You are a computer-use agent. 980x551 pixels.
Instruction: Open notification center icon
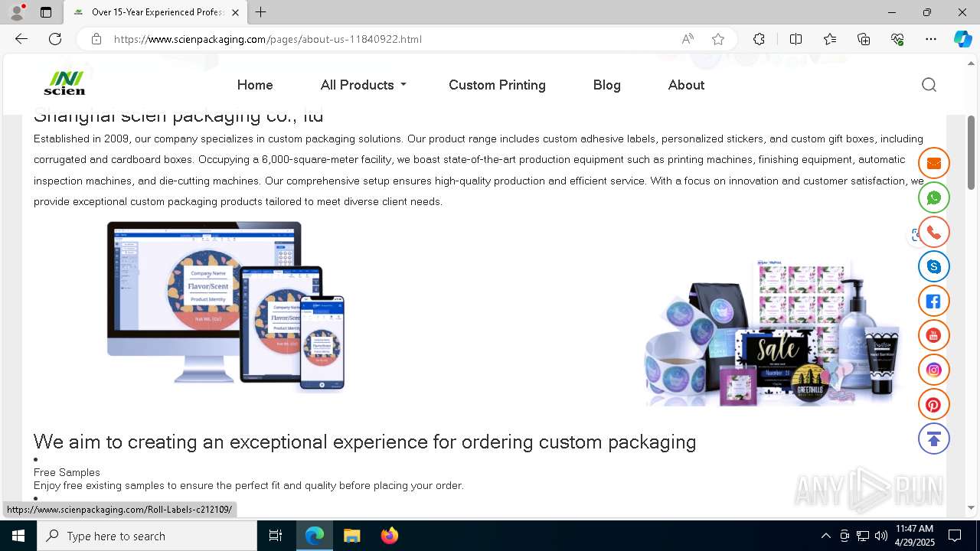(955, 536)
